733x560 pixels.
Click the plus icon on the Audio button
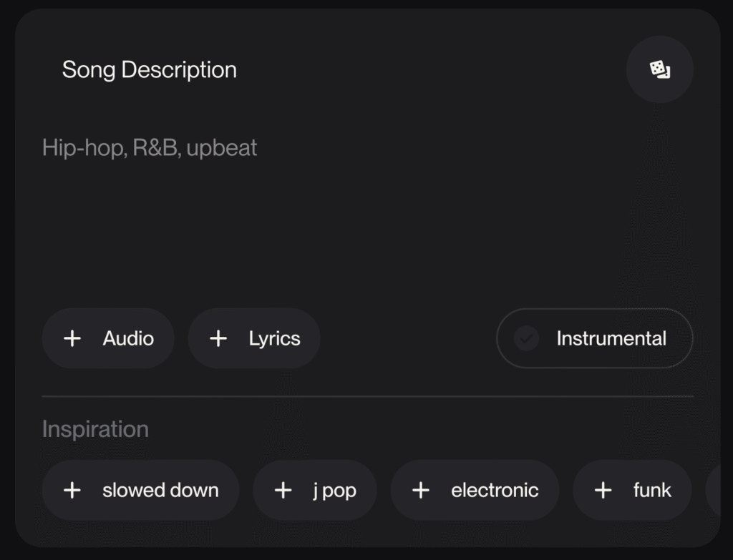pyautogui.click(x=72, y=338)
